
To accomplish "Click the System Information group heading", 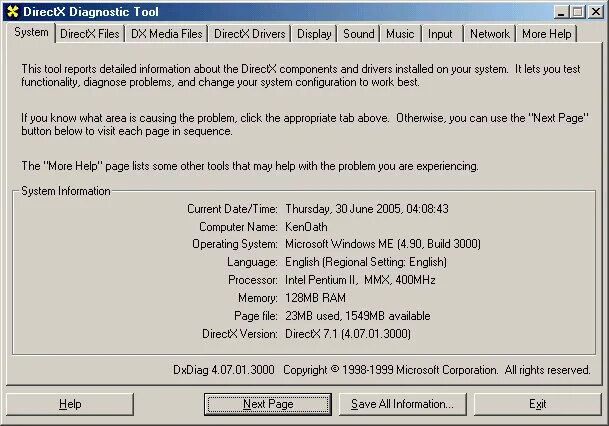I will [66, 191].
